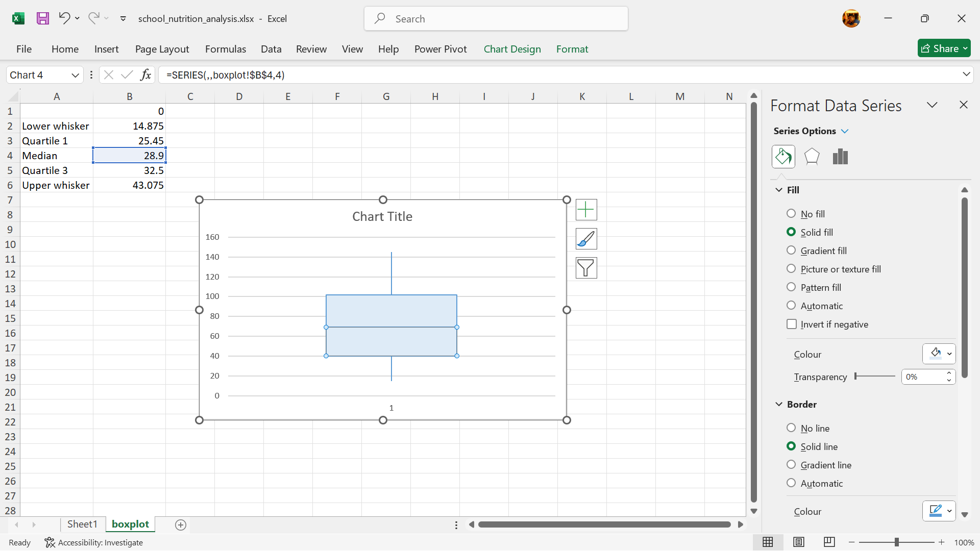The width and height of the screenshot is (980, 551).
Task: Tick Invert if negative checkbox
Action: click(x=792, y=324)
